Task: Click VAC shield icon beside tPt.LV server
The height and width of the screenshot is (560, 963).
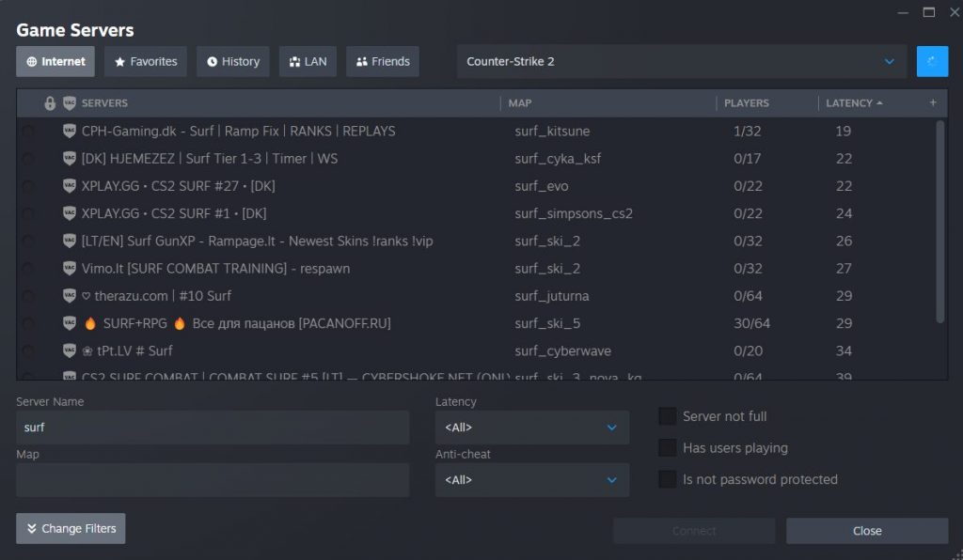Action: point(70,350)
